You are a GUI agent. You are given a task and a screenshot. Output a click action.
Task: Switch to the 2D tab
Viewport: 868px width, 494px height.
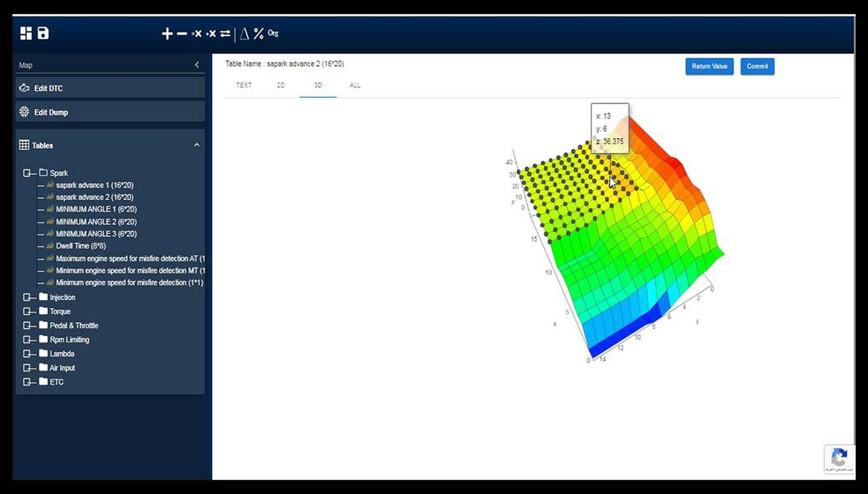(x=281, y=85)
